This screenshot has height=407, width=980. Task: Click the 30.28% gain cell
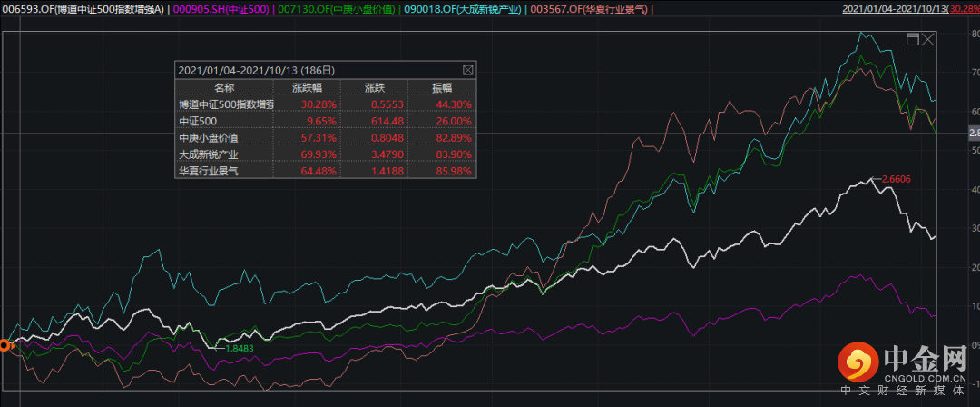(320, 104)
